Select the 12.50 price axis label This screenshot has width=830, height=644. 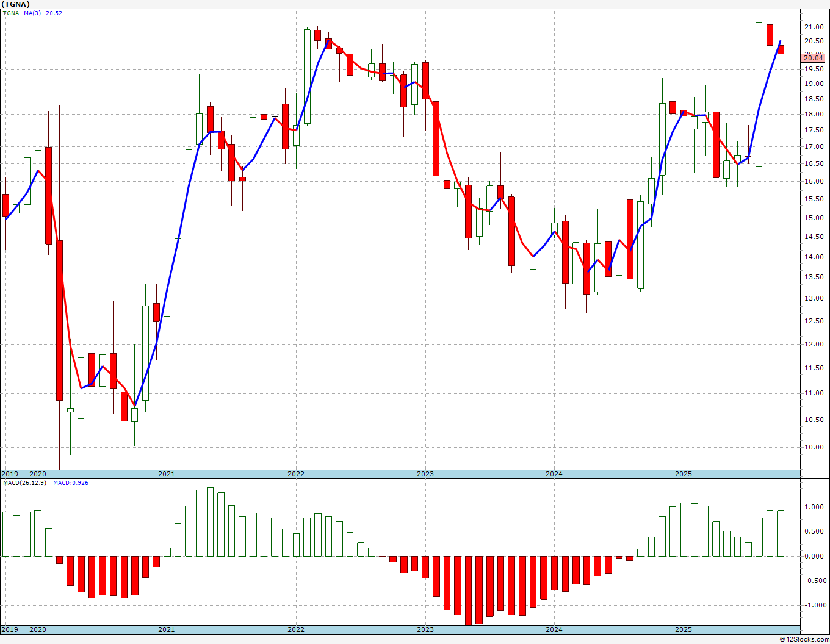[813, 321]
